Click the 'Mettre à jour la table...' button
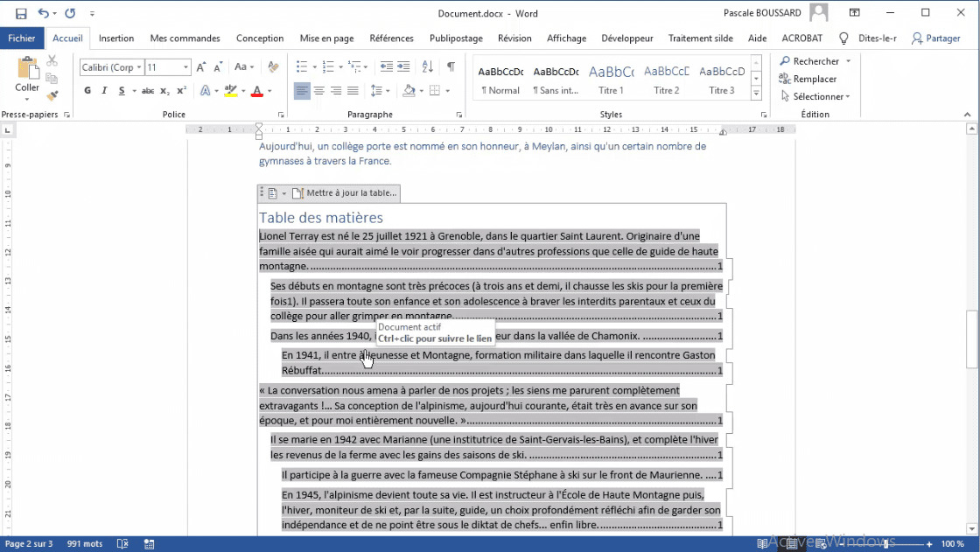The image size is (980, 552). click(345, 193)
